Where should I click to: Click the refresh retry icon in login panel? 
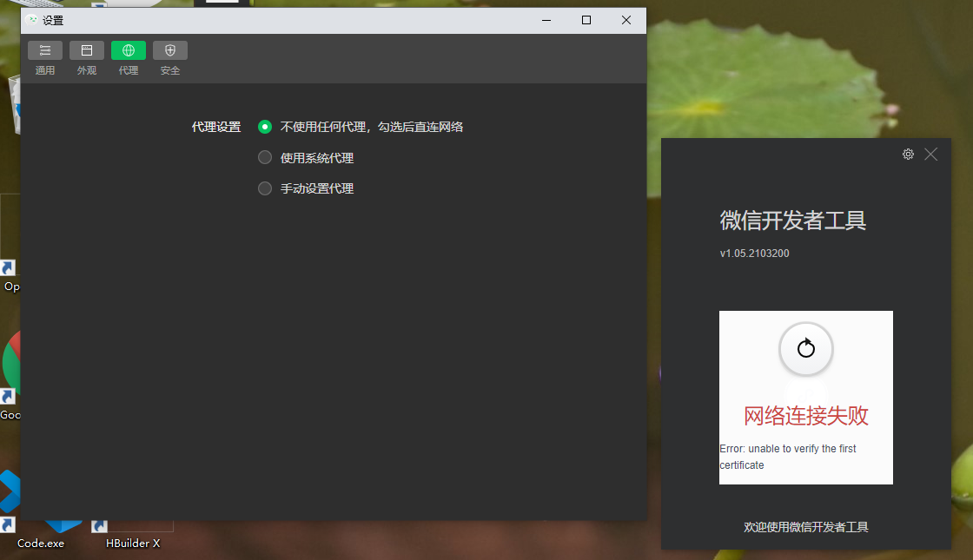click(805, 348)
